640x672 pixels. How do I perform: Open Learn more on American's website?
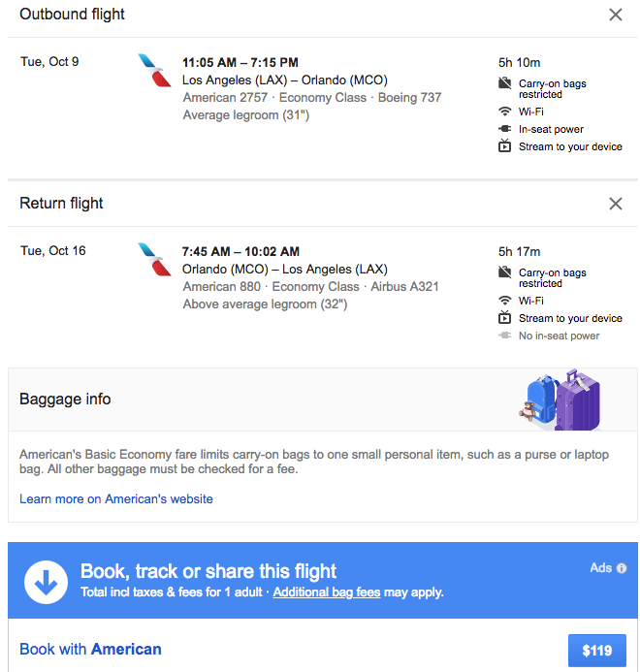116,498
